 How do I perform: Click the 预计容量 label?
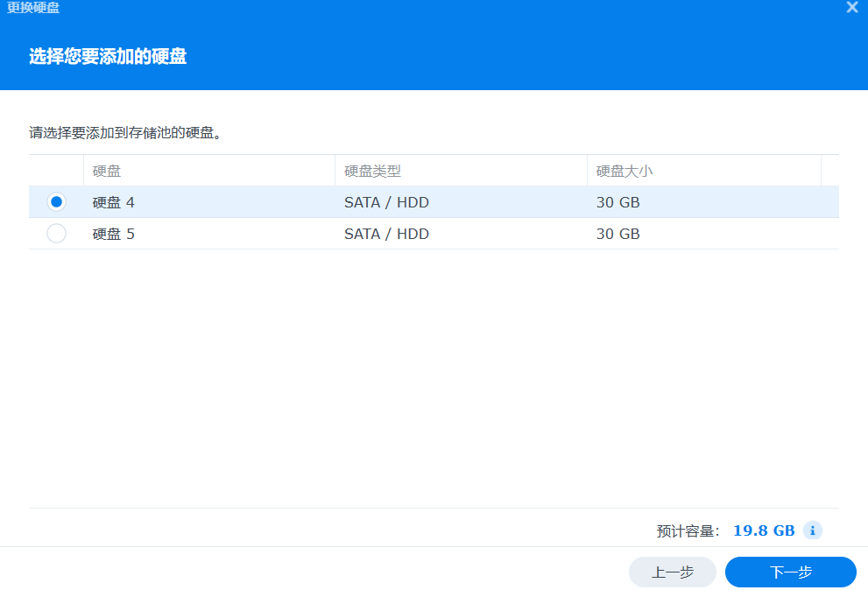[688, 531]
